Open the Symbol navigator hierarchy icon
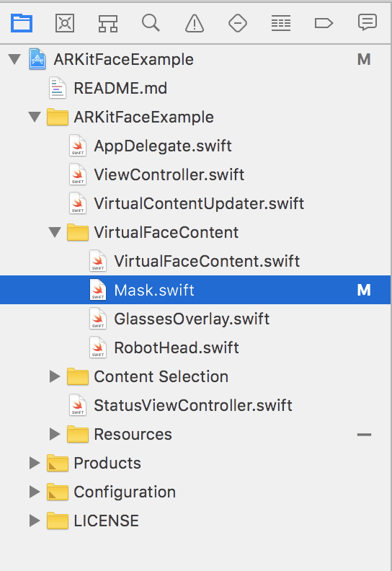The height and width of the screenshot is (571, 392). pos(108,23)
